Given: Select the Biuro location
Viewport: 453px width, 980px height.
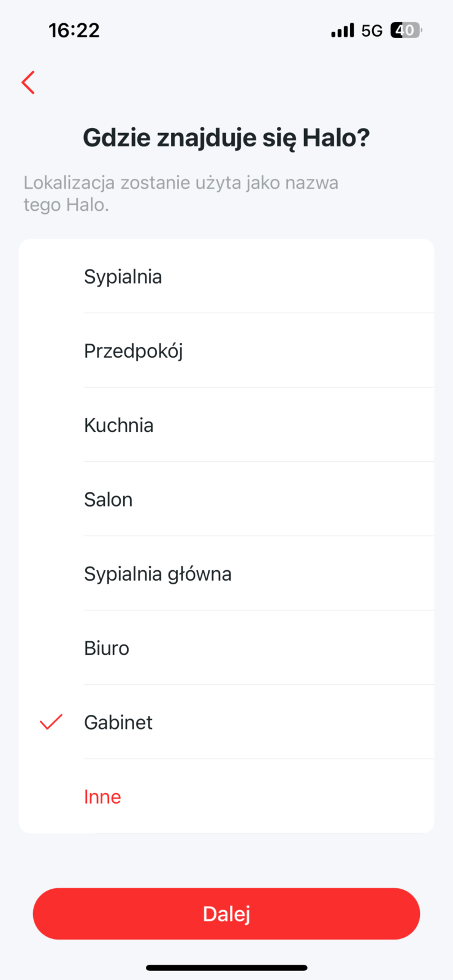Looking at the screenshot, I should point(107,648).
